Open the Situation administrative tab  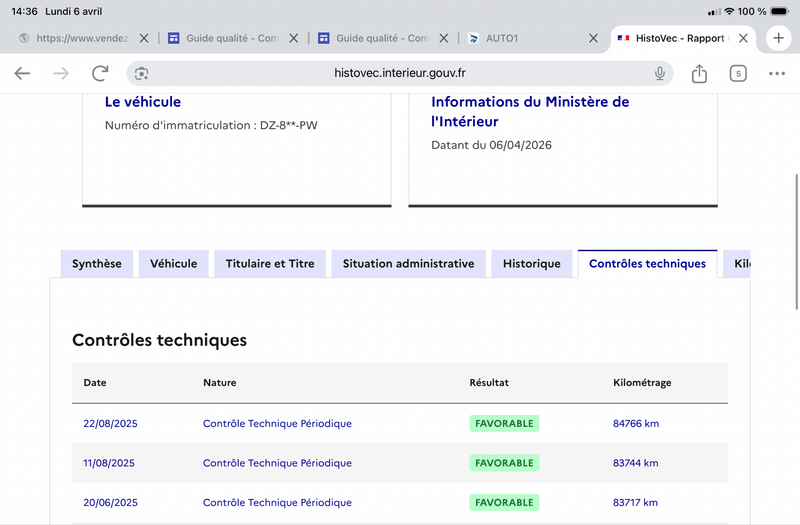click(408, 264)
